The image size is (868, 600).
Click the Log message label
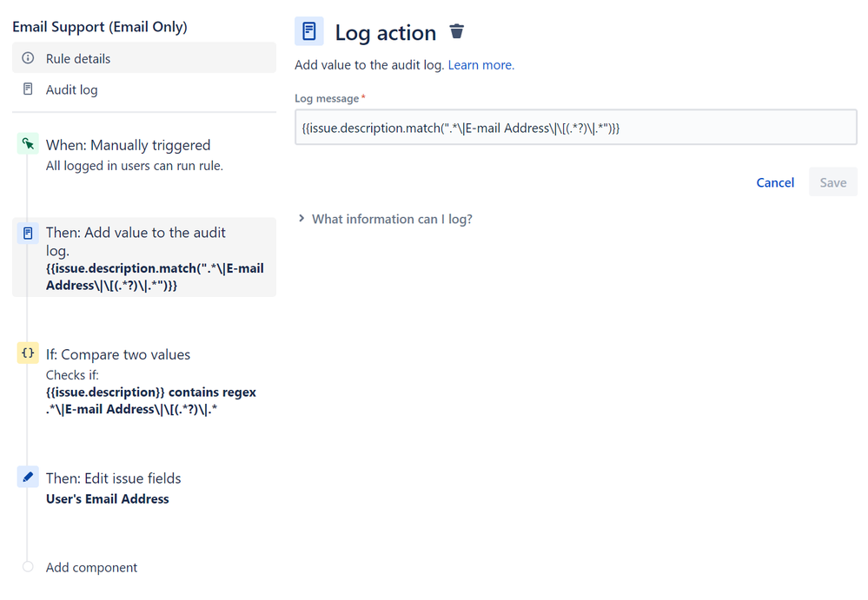pyautogui.click(x=327, y=98)
